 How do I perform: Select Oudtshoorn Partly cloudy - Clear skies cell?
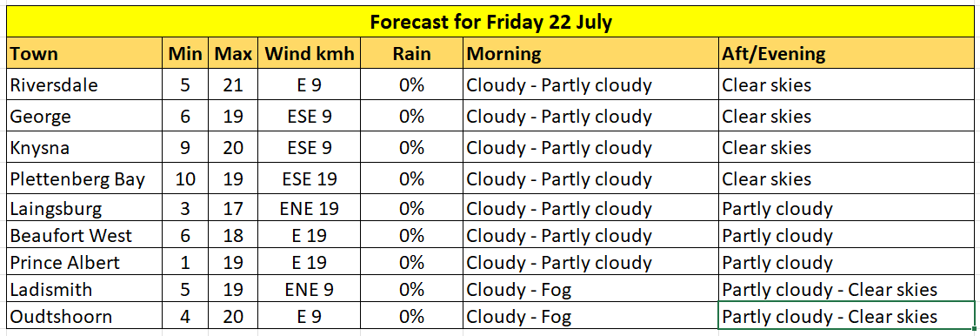[846, 315]
